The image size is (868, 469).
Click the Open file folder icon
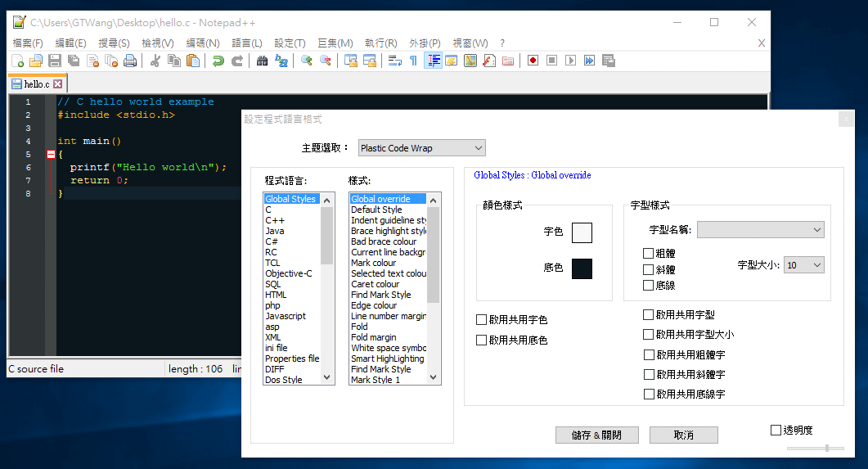pyautogui.click(x=36, y=61)
